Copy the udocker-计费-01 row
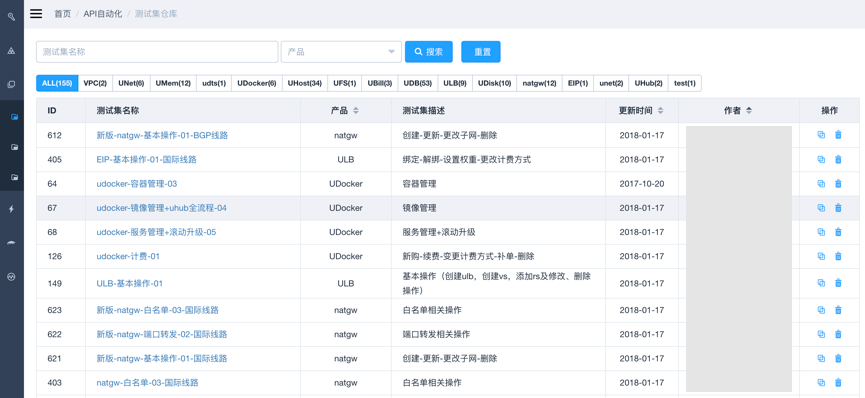This screenshot has width=865, height=398. 821,257
